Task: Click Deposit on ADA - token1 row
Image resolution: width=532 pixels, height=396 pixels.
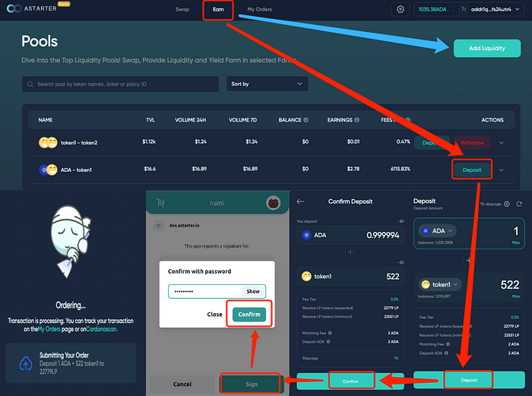Action: [x=472, y=169]
